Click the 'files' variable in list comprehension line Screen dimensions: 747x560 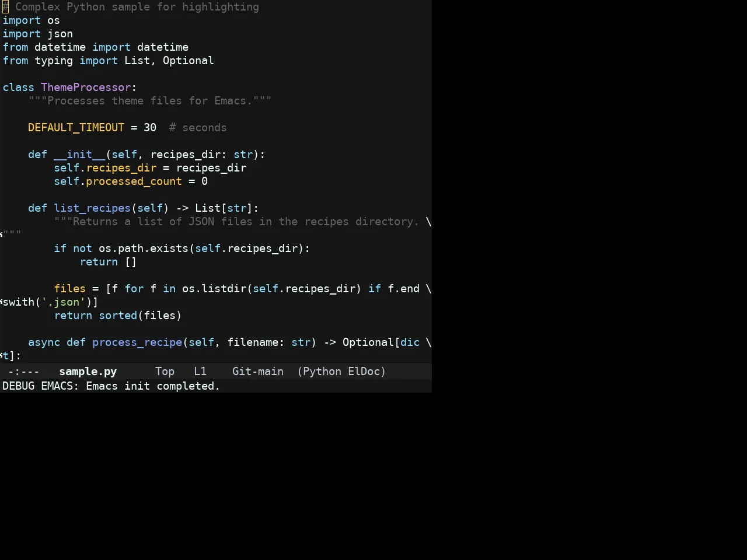(69, 289)
